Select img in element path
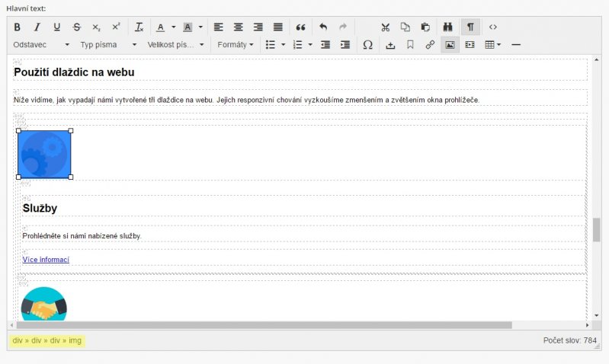 [75, 340]
